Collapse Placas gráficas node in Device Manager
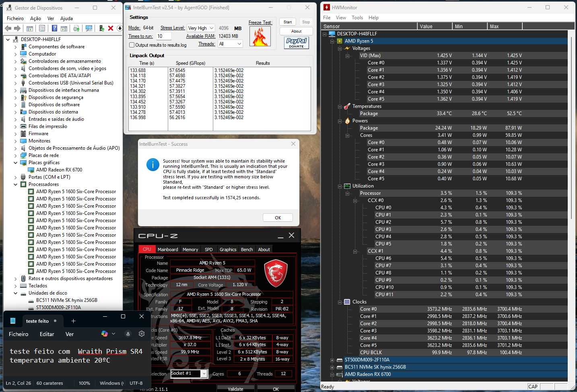Viewport: 577px width, 392px height. tap(16, 163)
